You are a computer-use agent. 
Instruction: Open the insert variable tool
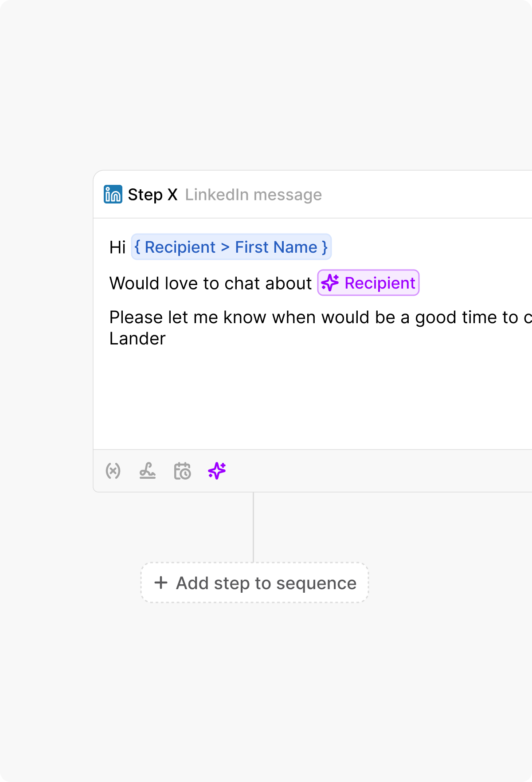(113, 471)
